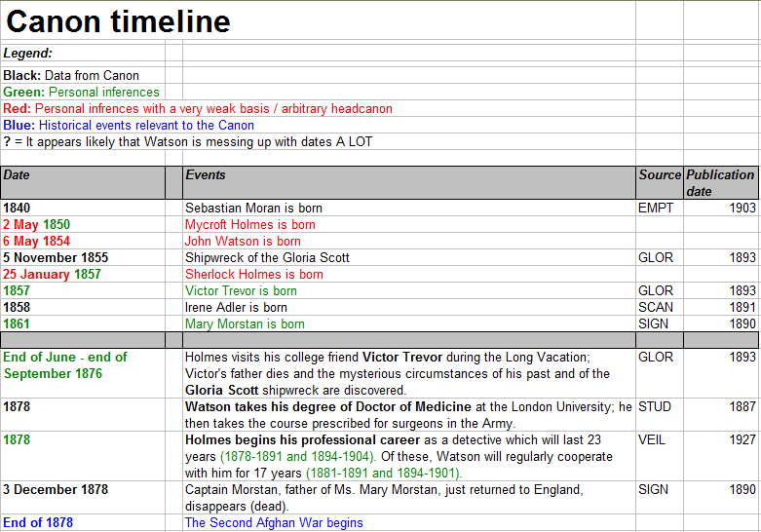
Task: Select the 'Sebastian Moran is born' cell
Action: tap(254, 208)
